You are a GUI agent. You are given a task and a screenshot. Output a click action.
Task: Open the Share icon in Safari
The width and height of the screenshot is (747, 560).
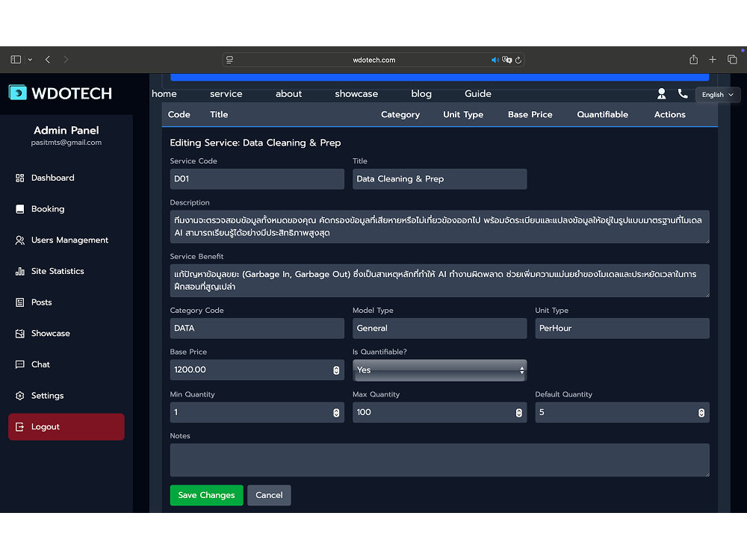pos(694,60)
